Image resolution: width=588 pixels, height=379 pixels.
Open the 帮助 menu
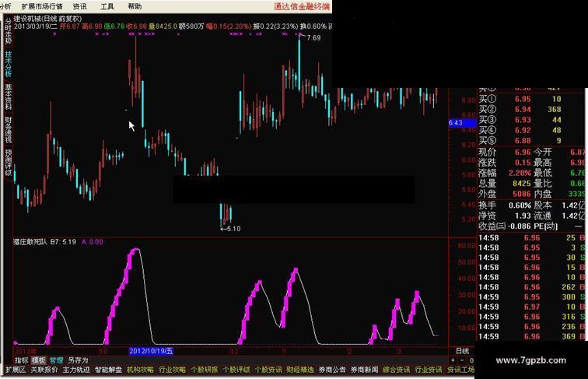coord(135,6)
